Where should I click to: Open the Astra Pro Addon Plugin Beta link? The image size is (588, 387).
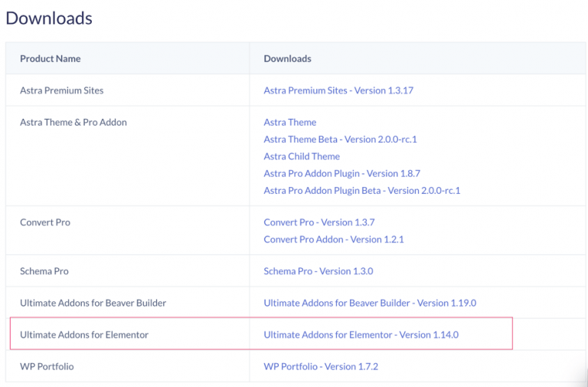point(361,190)
